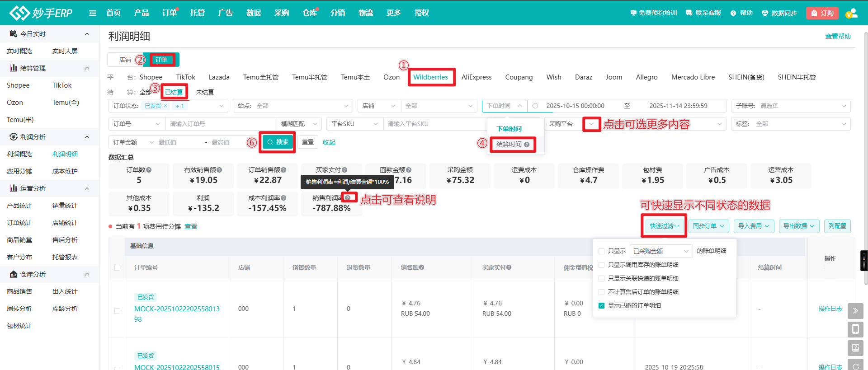The image size is (868, 370).
Task: Click the 帮助 question icon in top bar
Action: pyautogui.click(x=733, y=13)
